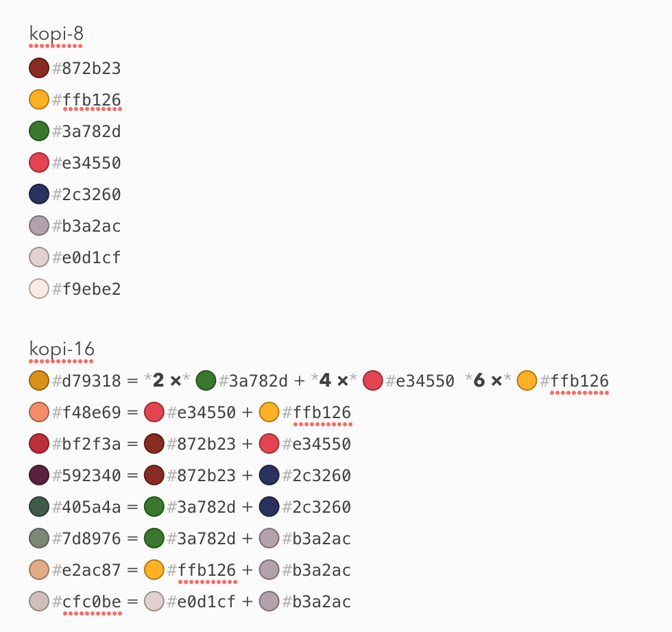Select the #7d8976 sage swatch
This screenshot has width=672, height=632.
pyautogui.click(x=39, y=538)
